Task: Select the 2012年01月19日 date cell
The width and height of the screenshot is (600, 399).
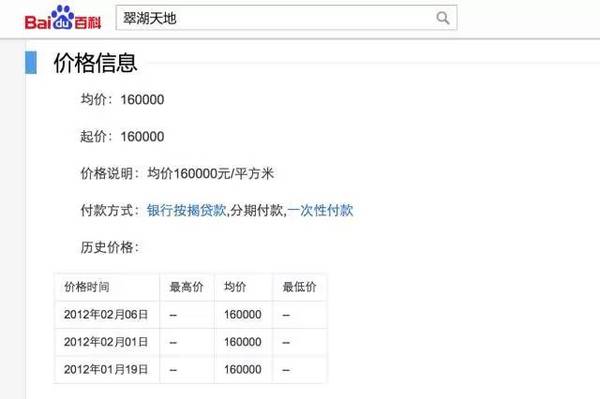Action: (106, 370)
